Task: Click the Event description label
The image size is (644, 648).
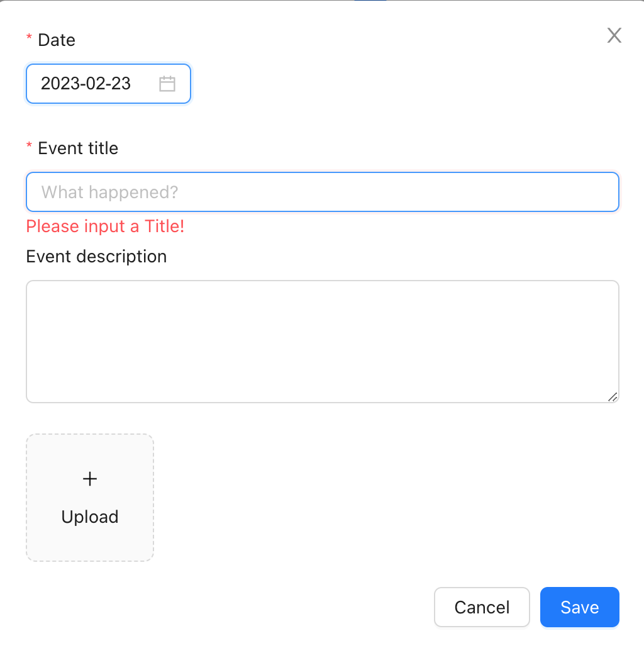Action: [x=96, y=256]
